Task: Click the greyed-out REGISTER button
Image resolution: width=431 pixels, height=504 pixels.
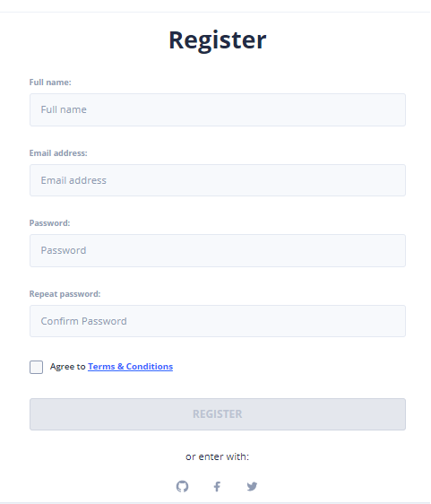Action: click(218, 414)
